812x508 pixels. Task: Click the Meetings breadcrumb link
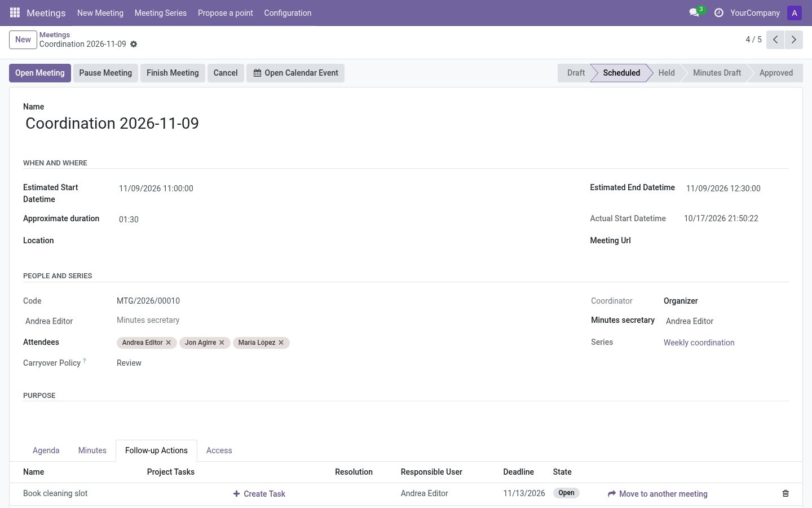point(55,35)
